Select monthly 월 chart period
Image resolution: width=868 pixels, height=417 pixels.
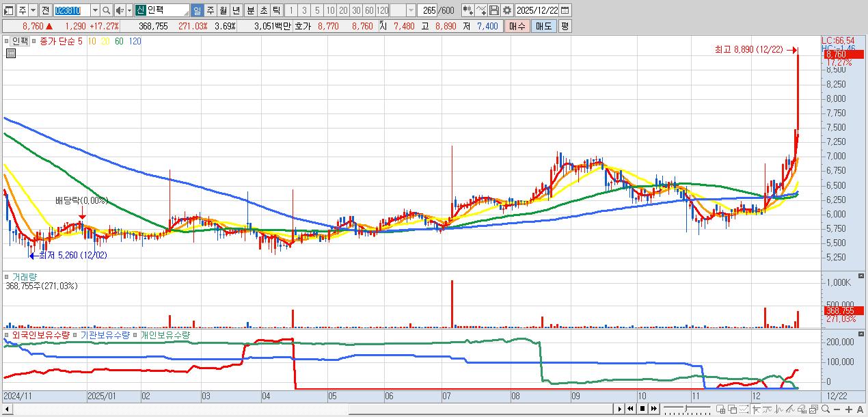[x=223, y=10]
